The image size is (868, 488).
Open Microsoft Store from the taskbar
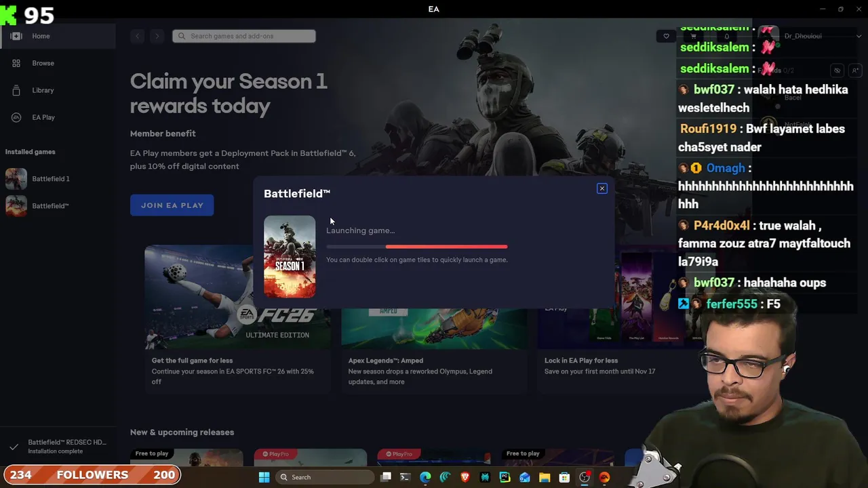(x=564, y=477)
